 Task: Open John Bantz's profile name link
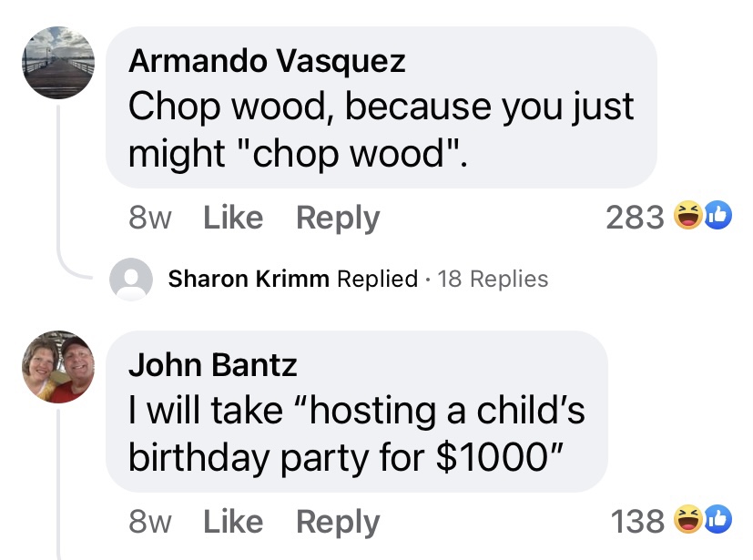(212, 365)
